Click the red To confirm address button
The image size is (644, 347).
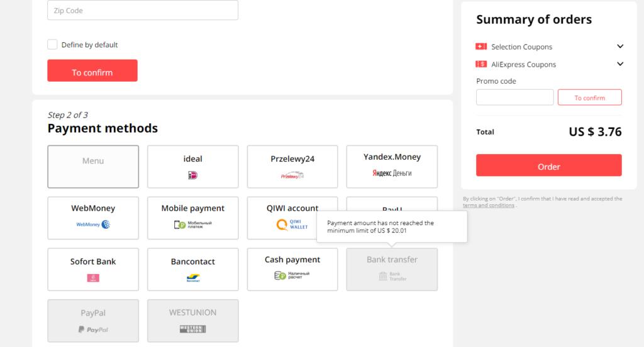[x=92, y=71]
